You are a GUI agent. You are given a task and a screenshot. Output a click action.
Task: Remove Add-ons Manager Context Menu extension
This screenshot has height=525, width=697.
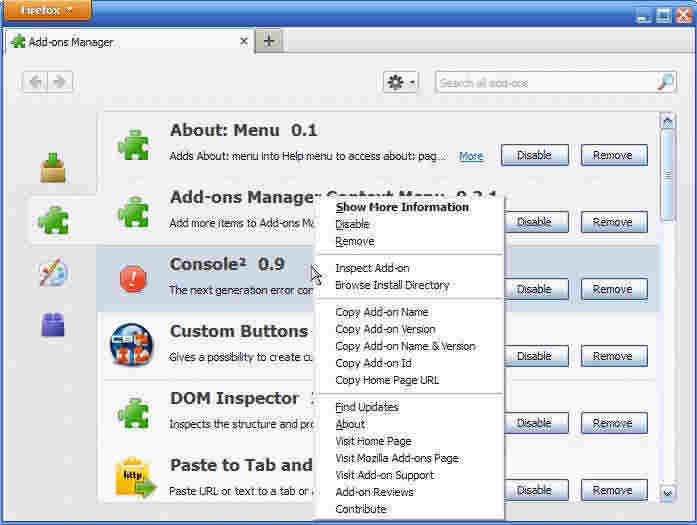coord(613,222)
